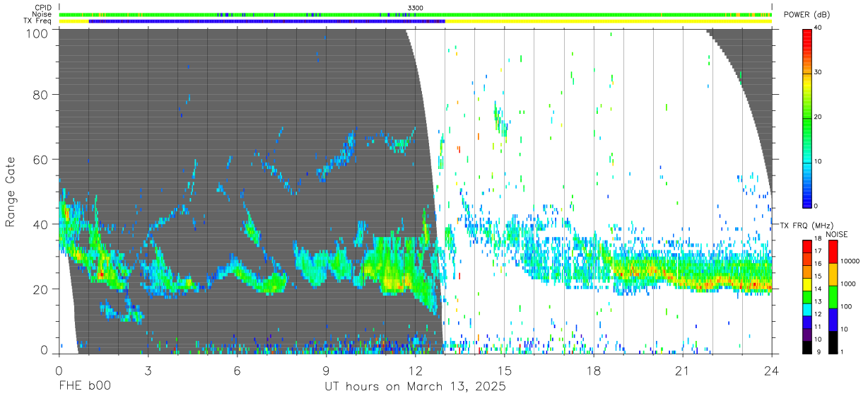Click the red top of power colorbar
This screenshot has height=401, width=868.
tap(807, 39)
